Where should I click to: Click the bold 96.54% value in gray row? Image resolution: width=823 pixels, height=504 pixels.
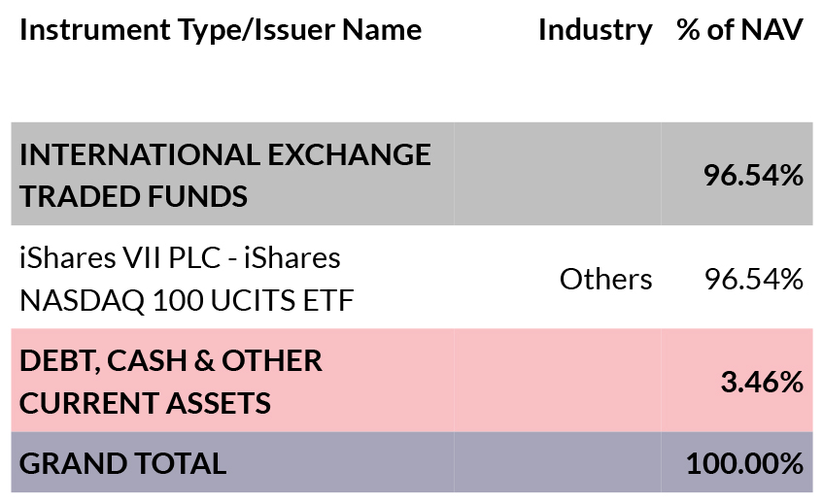pyautogui.click(x=753, y=176)
